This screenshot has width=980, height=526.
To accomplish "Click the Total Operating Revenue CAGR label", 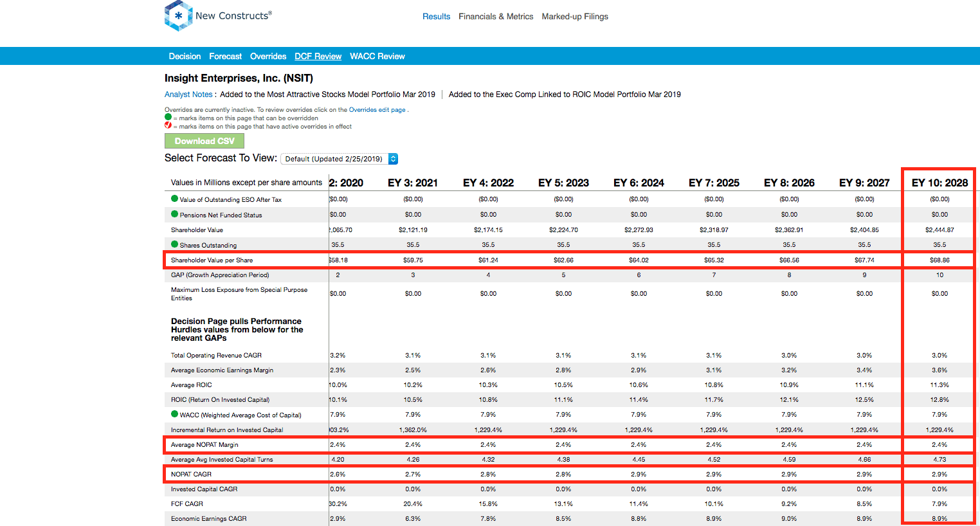I will click(x=216, y=356).
